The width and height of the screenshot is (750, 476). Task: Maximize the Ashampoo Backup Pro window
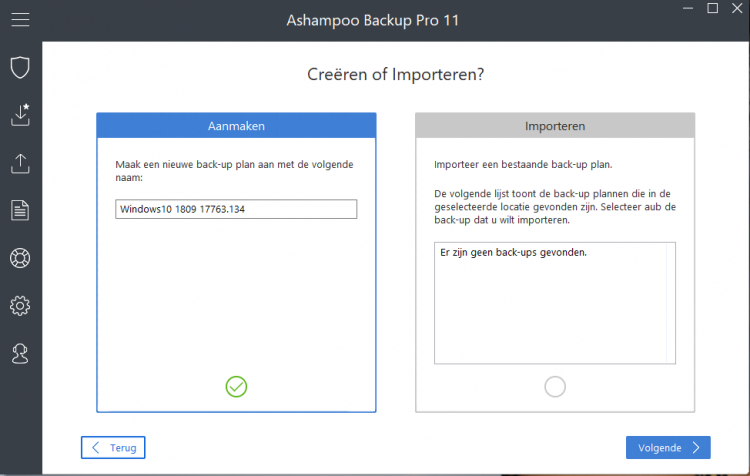712,8
